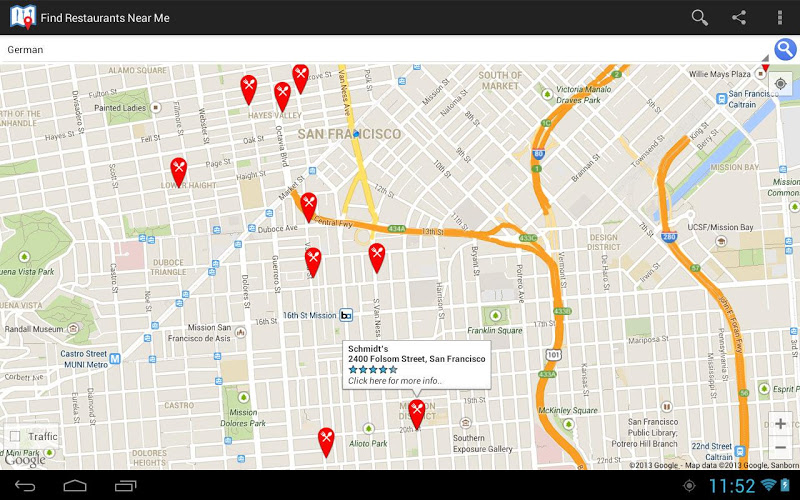Tap the Castro Street MUNI Metro icon

pyautogui.click(x=115, y=359)
